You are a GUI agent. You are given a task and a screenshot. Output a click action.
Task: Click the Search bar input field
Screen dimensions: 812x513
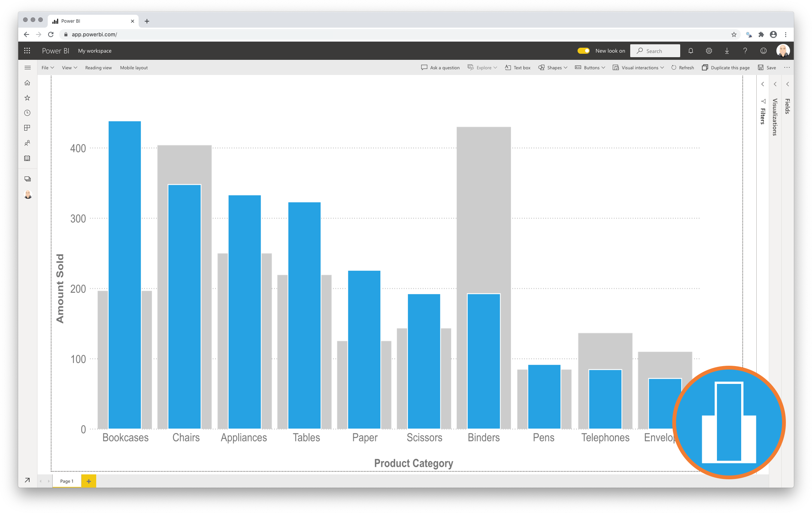658,51
